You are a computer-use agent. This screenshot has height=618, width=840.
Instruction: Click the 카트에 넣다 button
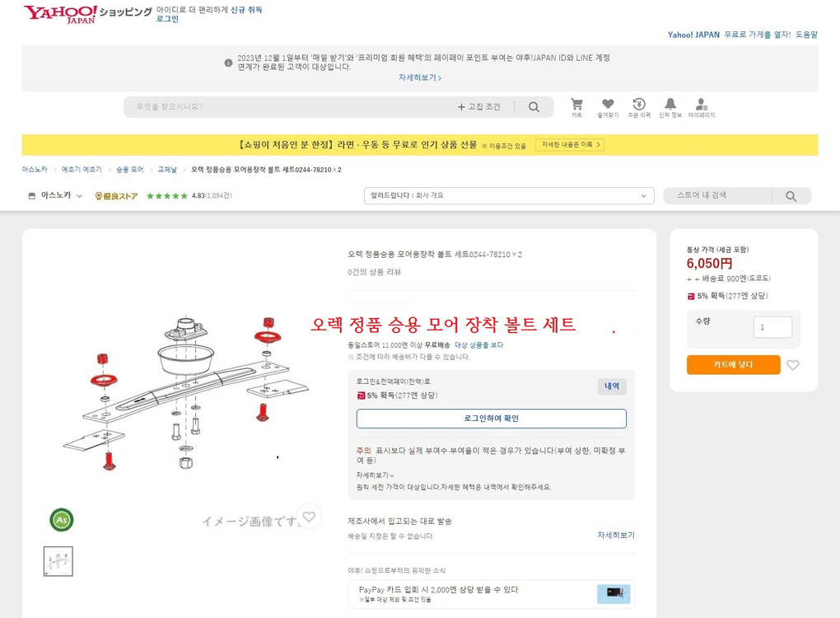[734, 364]
